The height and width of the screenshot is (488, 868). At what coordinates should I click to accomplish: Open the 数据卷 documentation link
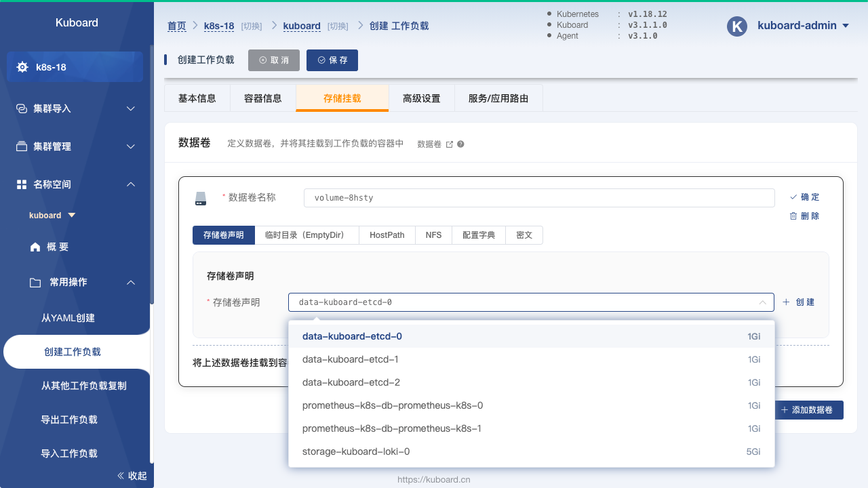(435, 144)
